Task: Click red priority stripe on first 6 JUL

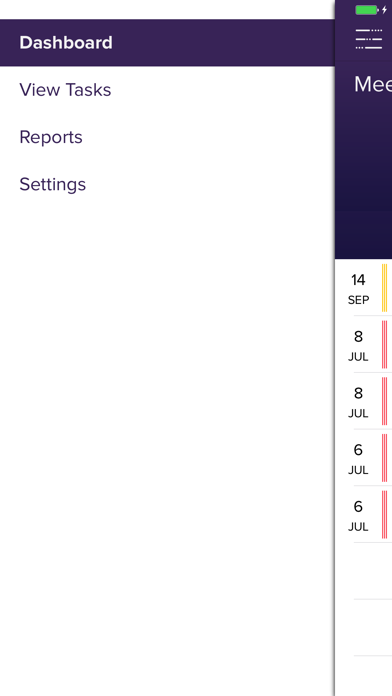Action: click(x=384, y=458)
